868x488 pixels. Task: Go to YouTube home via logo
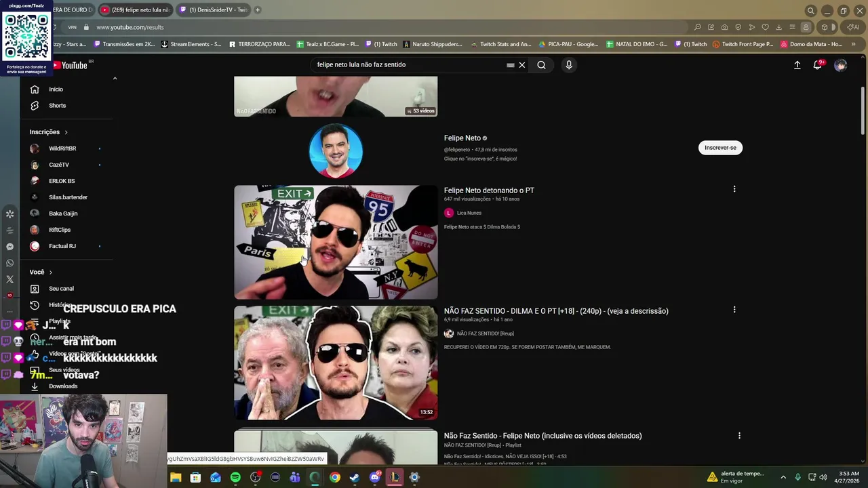point(70,65)
